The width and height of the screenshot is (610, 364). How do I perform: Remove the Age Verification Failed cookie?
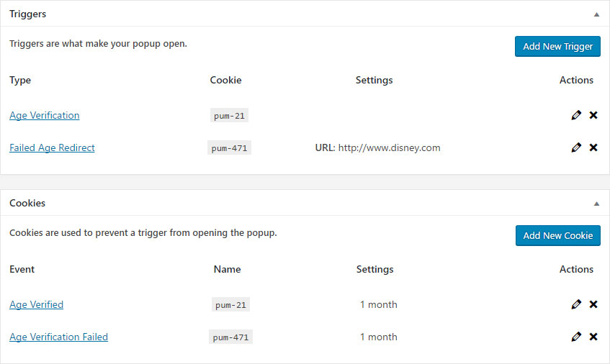click(x=593, y=337)
